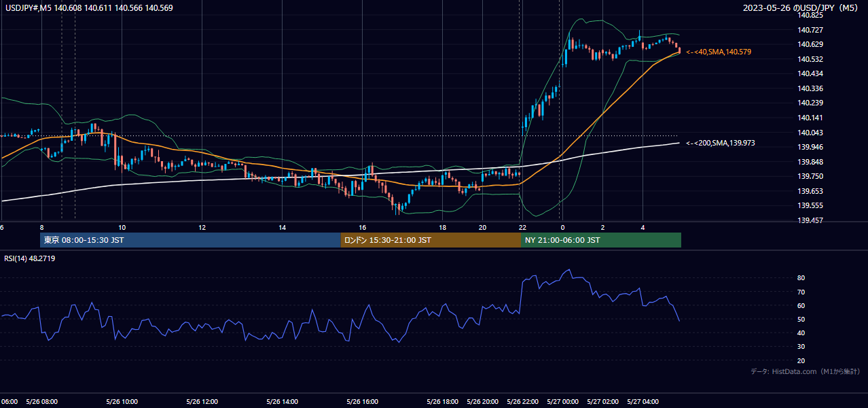Click the NY 21:00-06:00 JST session bar
The width and height of the screenshot is (868, 408).
(x=601, y=240)
